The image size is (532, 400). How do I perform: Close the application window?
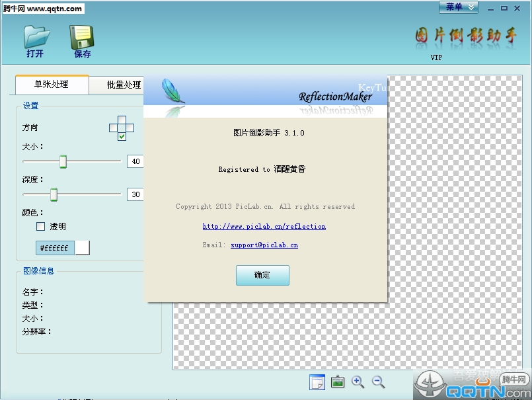(517, 8)
